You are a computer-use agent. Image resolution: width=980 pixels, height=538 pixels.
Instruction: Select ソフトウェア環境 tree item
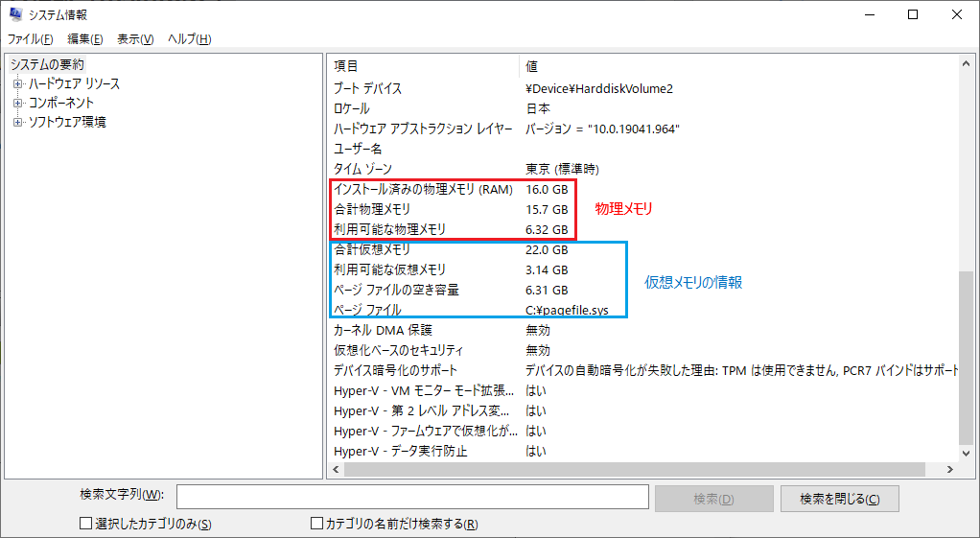point(67,123)
